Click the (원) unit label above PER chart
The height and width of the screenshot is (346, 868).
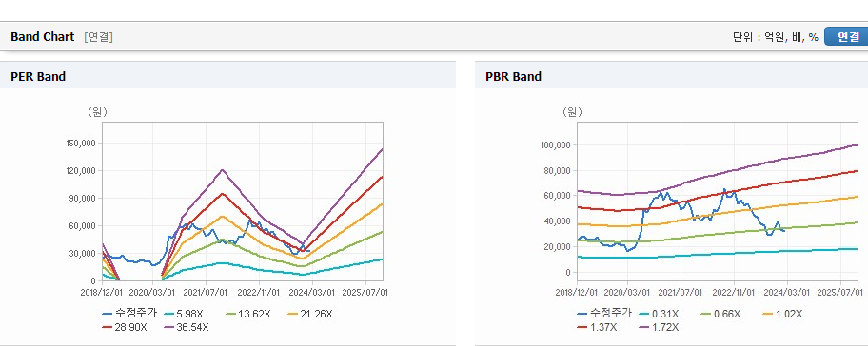(97, 112)
